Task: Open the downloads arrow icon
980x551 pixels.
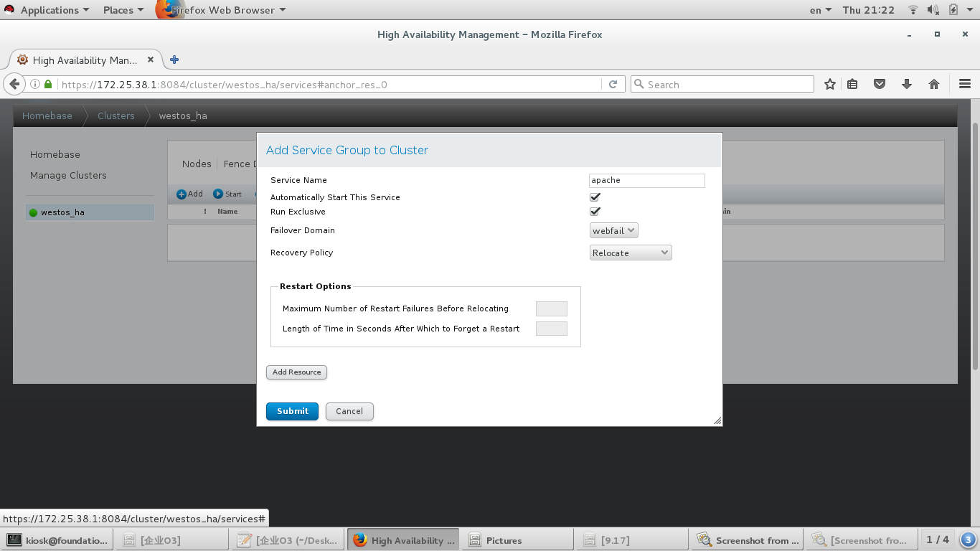Action: click(x=907, y=84)
